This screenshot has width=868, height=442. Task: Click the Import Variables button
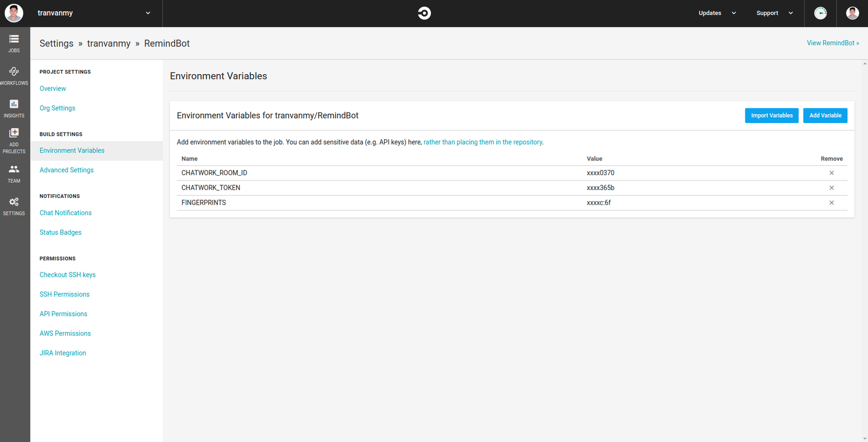tap(771, 116)
